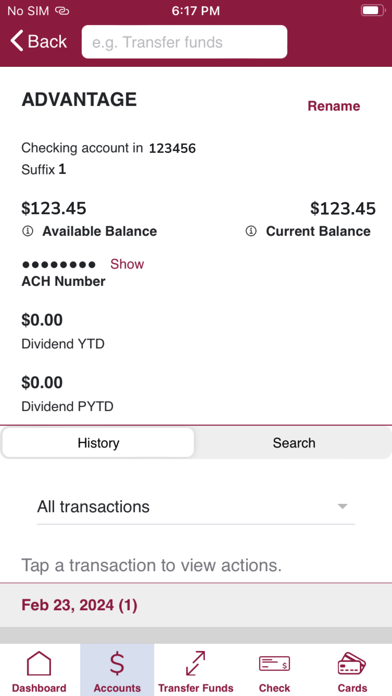This screenshot has width=392, height=696.
Task: Open the Cards icon
Action: pos(352,663)
